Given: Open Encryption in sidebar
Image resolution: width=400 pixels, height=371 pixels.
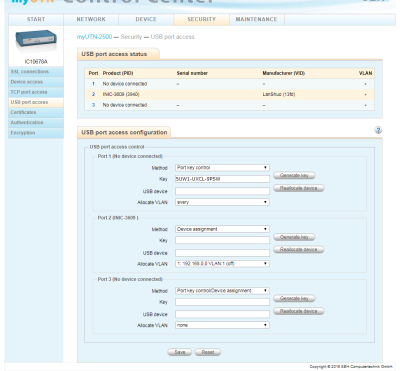Looking at the screenshot, I should 36,133.
